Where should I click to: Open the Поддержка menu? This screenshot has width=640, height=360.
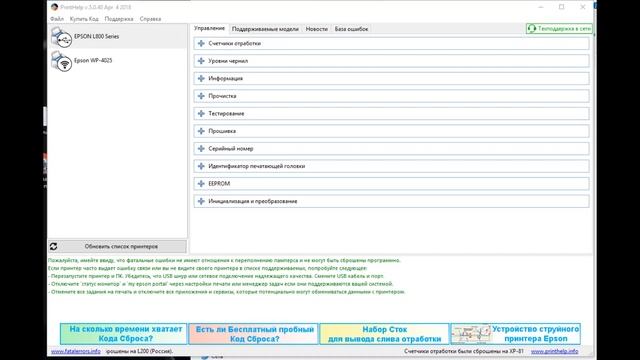coord(119,19)
